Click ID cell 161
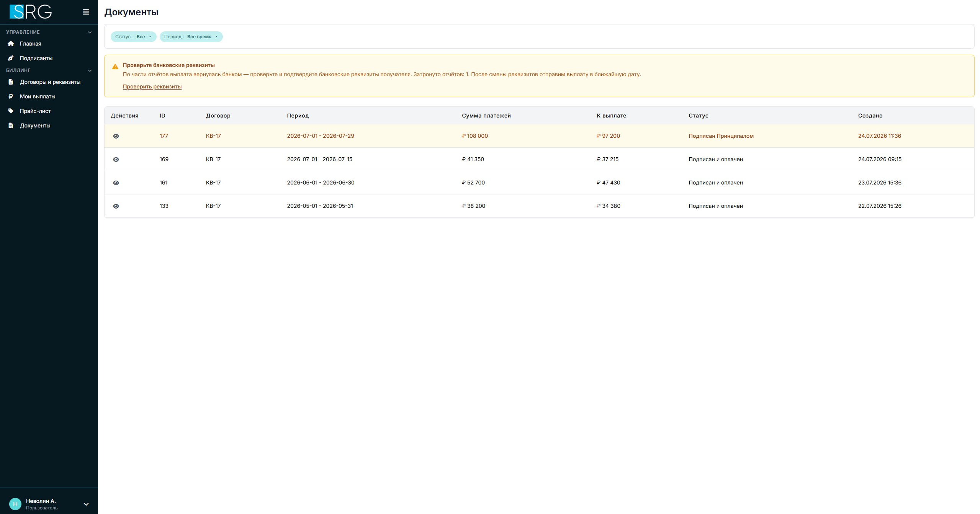980x514 pixels. pyautogui.click(x=164, y=183)
